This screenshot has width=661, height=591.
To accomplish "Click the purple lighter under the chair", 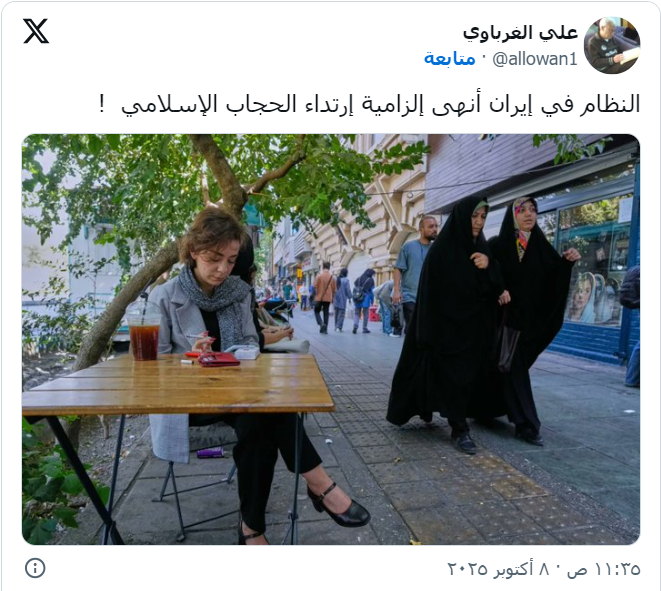I will tap(210, 453).
